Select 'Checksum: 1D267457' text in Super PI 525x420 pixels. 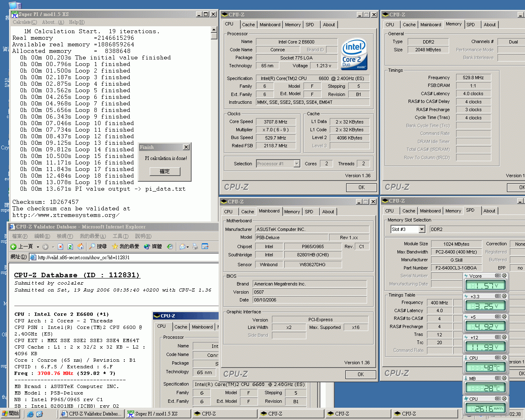[46, 202]
